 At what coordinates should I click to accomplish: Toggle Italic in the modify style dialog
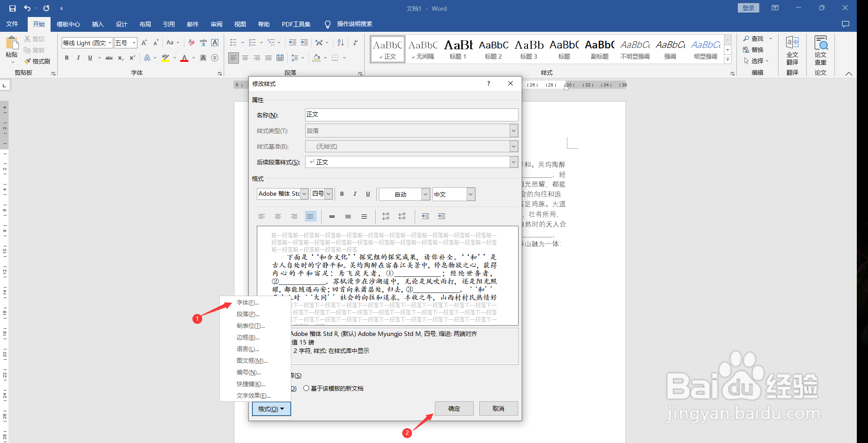[x=355, y=194]
